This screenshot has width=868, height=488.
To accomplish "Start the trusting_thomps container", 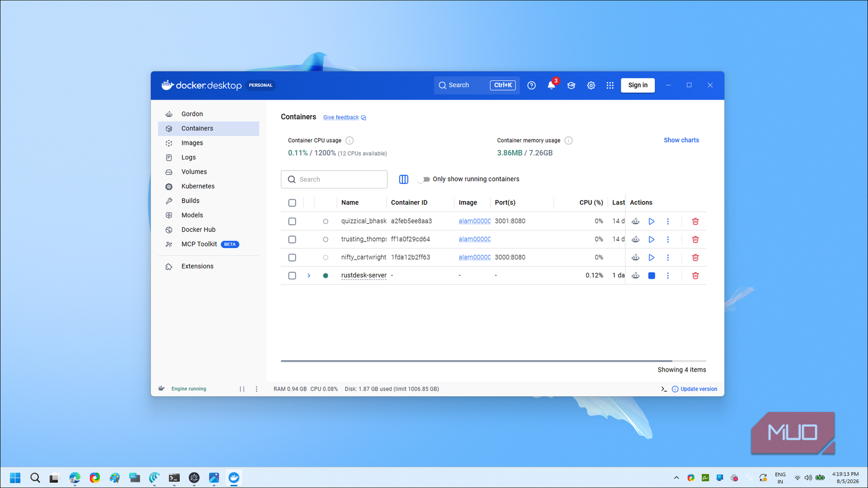I will [651, 240].
